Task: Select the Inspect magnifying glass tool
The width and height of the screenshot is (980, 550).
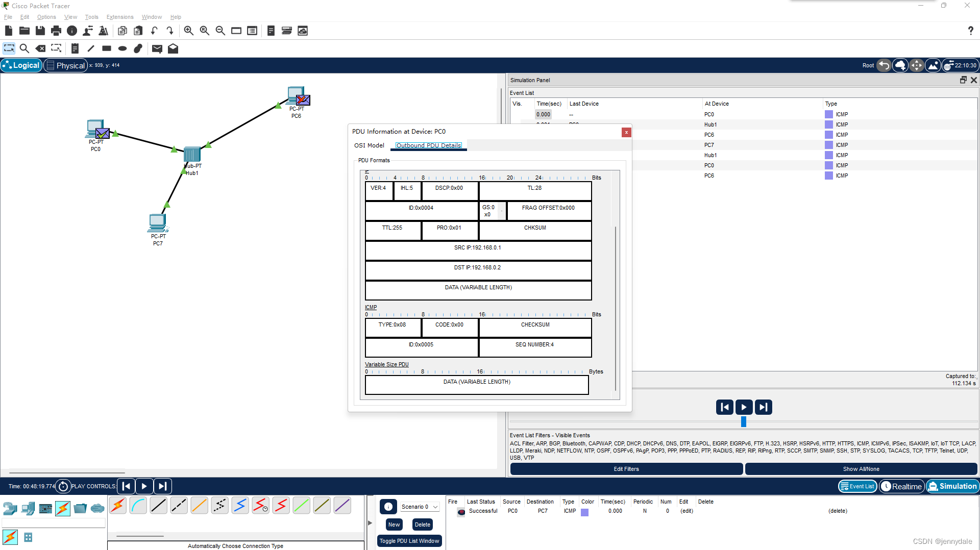Action: 24,48
